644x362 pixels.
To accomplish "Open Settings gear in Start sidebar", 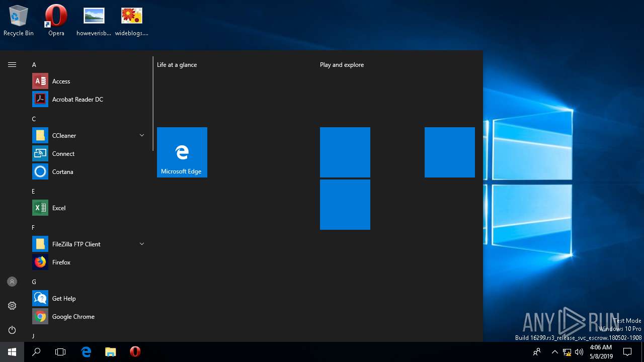I will coord(12,306).
